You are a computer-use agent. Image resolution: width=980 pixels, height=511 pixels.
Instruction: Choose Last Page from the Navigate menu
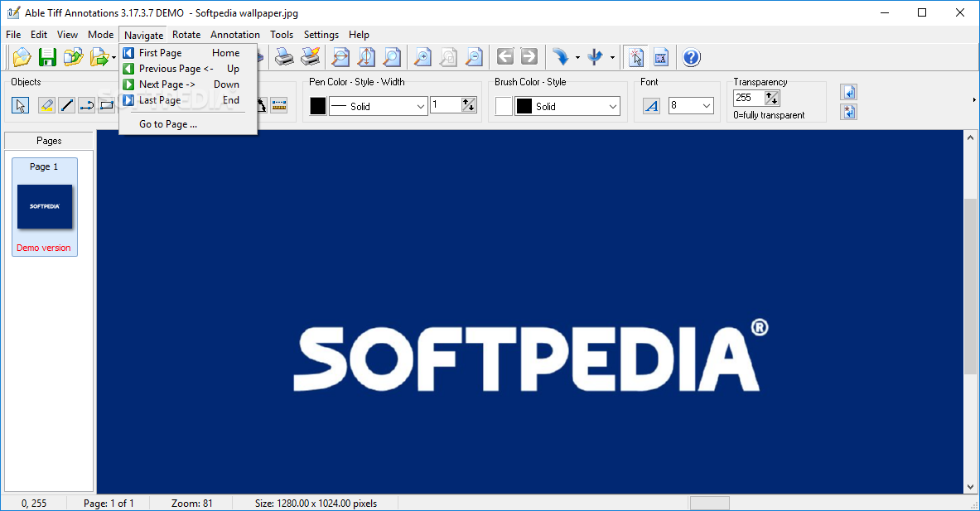point(188,100)
